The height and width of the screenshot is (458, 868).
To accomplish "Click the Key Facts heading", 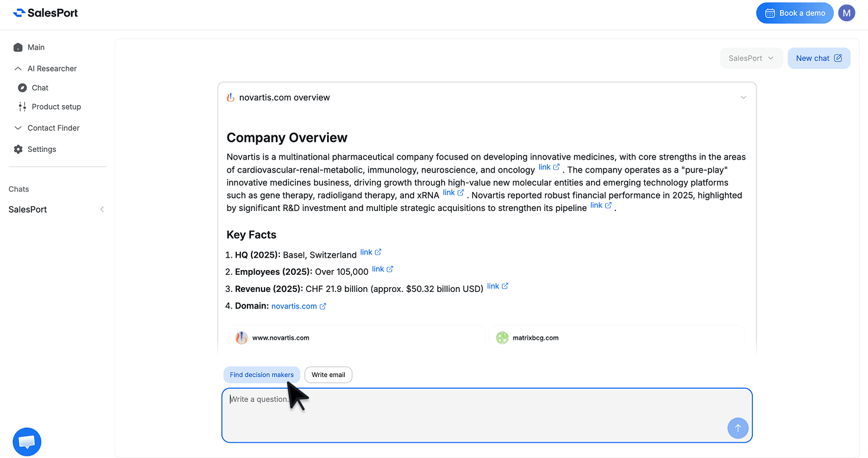I will [252, 235].
